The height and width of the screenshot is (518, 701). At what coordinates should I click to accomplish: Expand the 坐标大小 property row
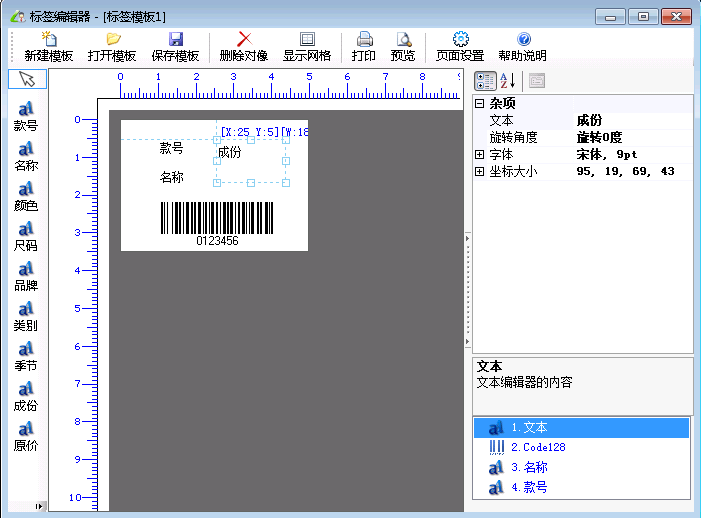click(x=480, y=172)
